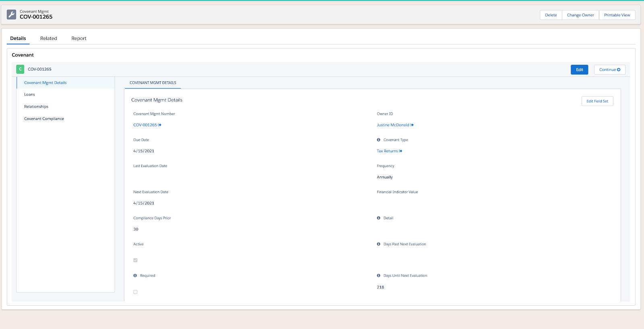644x329 pixels.
Task: Click the Covenant section heading
Action: click(23, 55)
